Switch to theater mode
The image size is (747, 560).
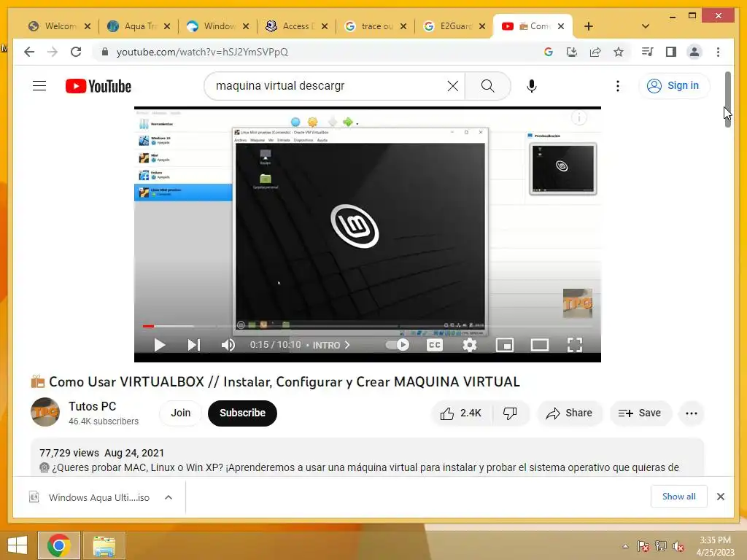pos(540,345)
